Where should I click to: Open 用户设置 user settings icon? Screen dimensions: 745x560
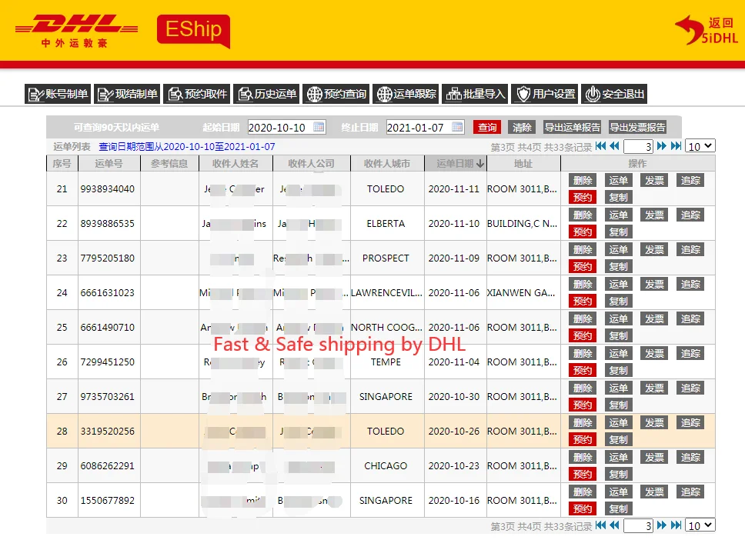(x=545, y=94)
